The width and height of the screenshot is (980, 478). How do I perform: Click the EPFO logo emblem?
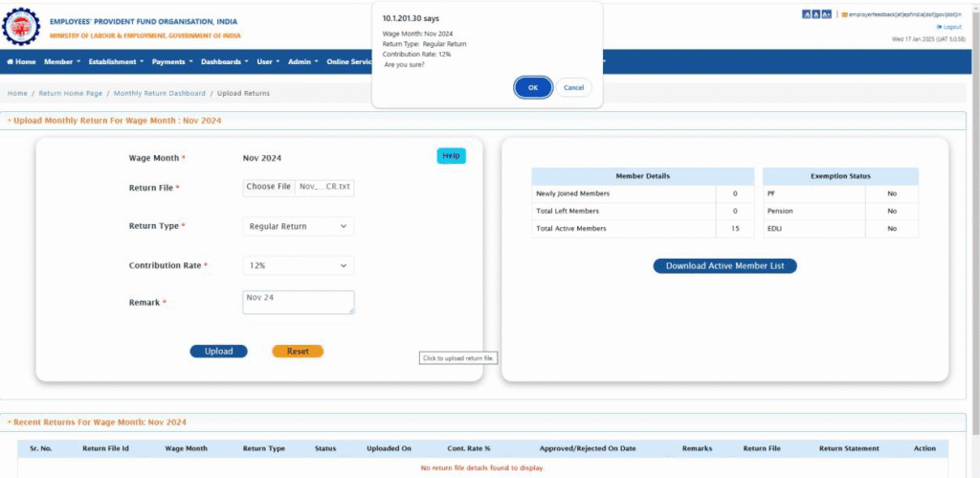pyautogui.click(x=22, y=26)
